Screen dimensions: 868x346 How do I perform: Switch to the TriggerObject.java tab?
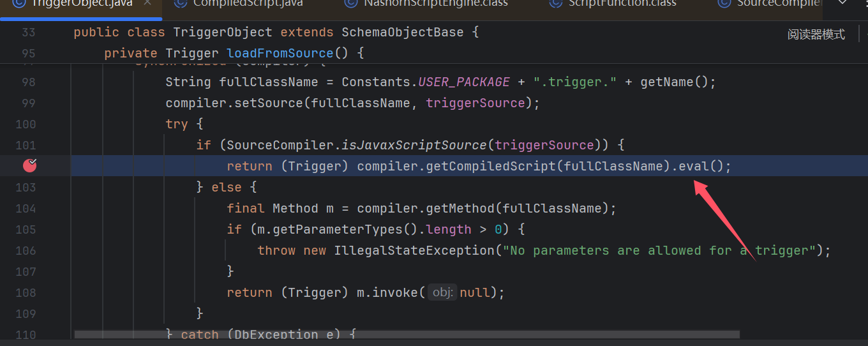(x=80, y=4)
